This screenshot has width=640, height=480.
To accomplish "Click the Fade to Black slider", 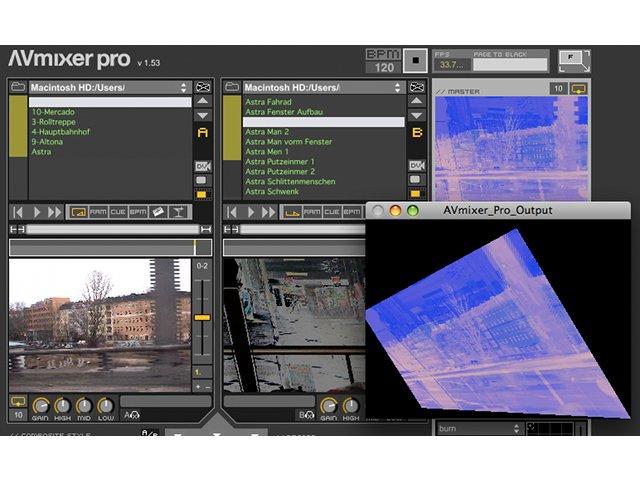I will pyautogui.click(x=510, y=64).
